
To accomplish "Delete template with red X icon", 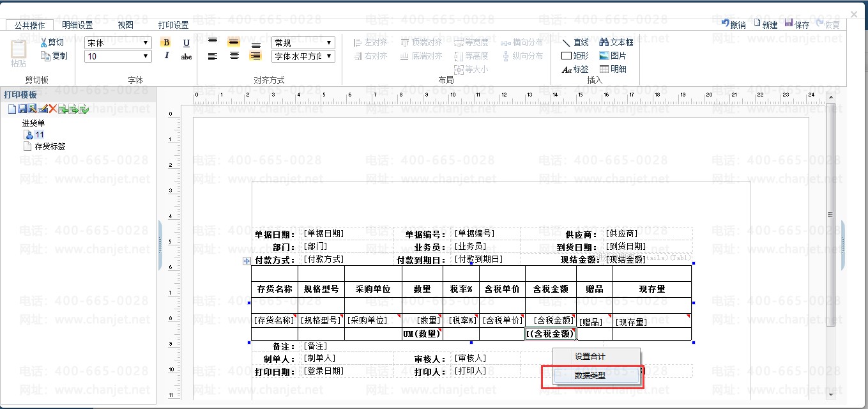I will [x=52, y=109].
